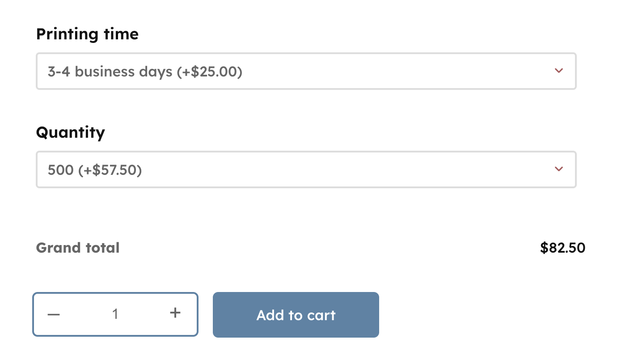Click the cart count field showing 1
Screen dimensions: 634x364
[x=115, y=314]
